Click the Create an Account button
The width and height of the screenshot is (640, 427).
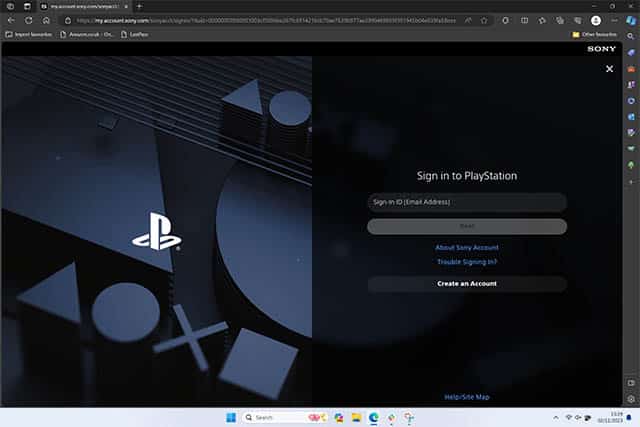[467, 284]
